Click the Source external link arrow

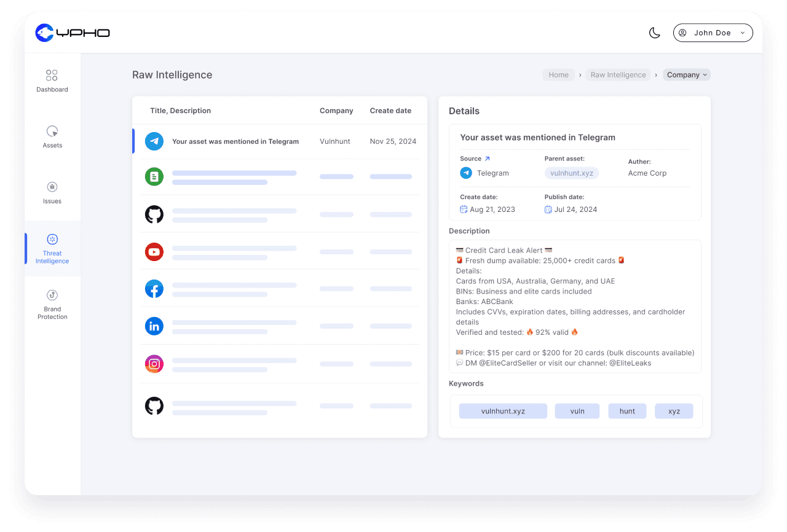[487, 157]
